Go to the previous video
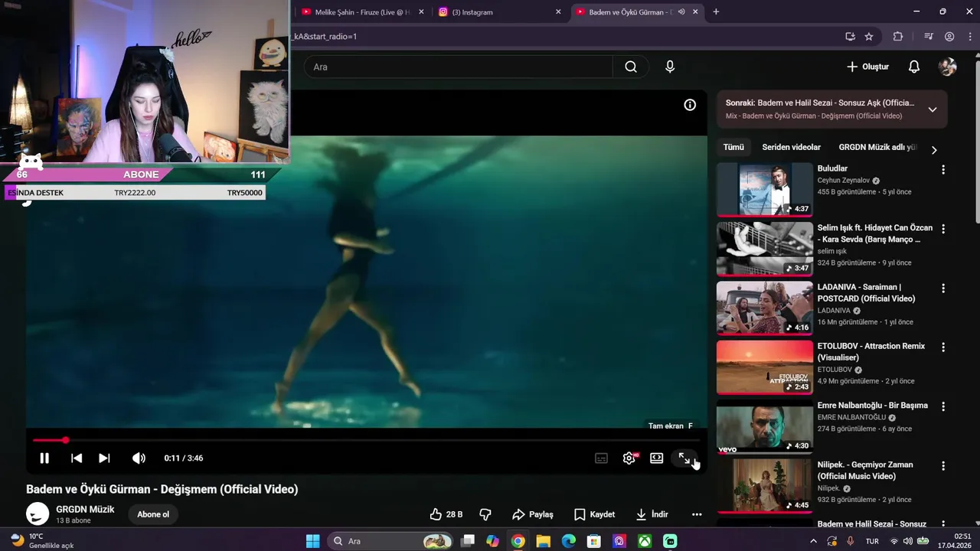 [77, 458]
